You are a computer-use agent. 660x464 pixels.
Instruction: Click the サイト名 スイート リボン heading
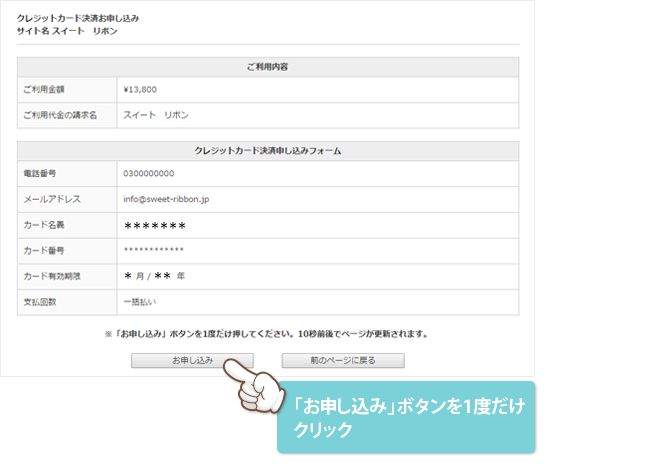[67, 31]
